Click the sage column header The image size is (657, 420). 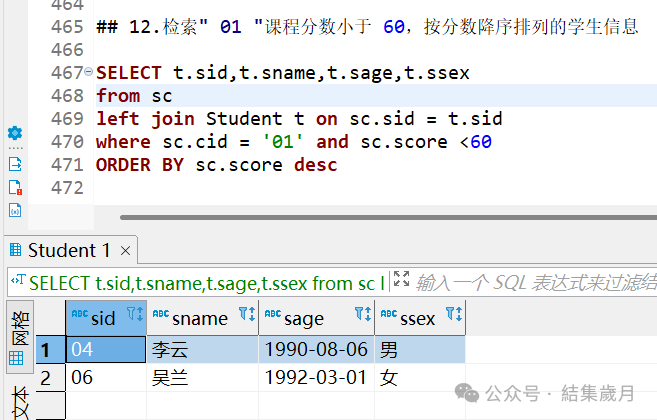coord(317,318)
